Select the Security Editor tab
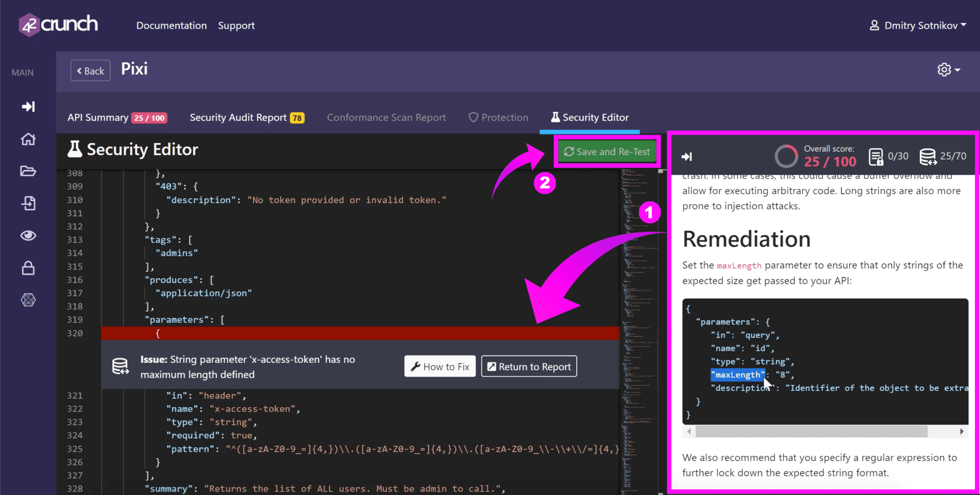 tap(590, 117)
